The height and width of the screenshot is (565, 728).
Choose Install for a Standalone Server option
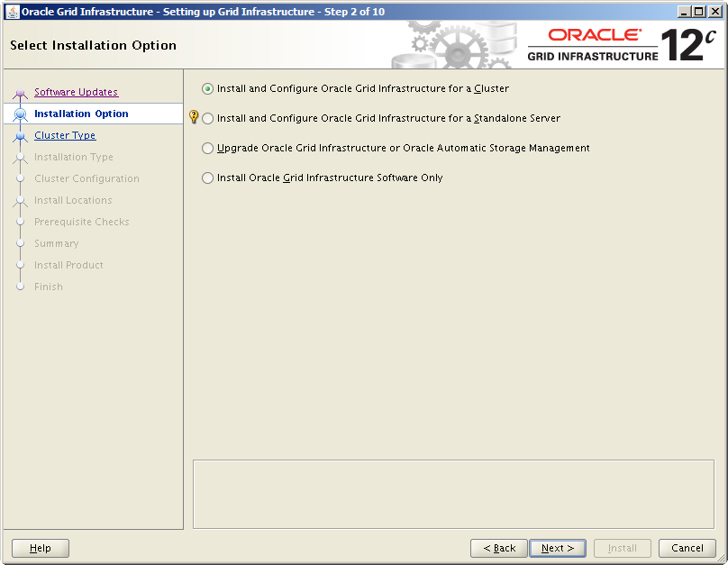[x=208, y=119]
